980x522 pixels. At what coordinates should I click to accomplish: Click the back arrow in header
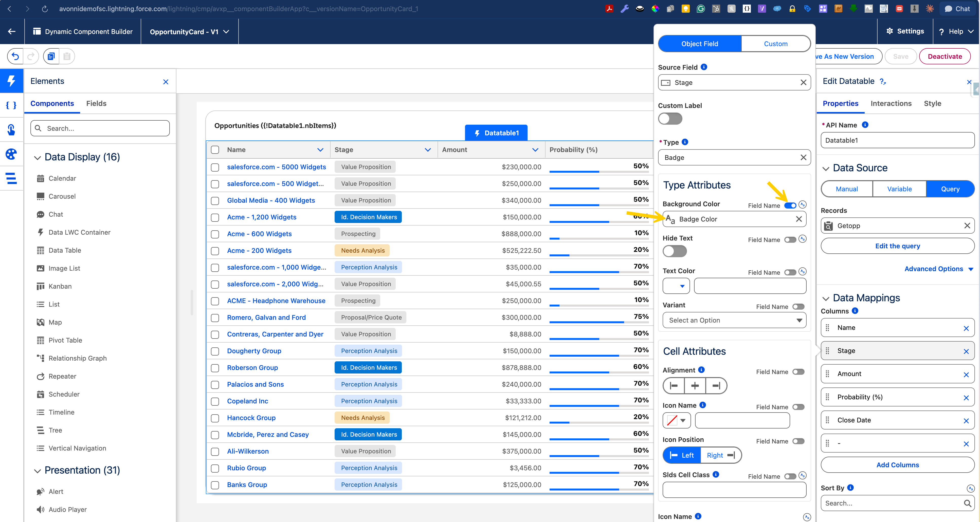[12, 32]
